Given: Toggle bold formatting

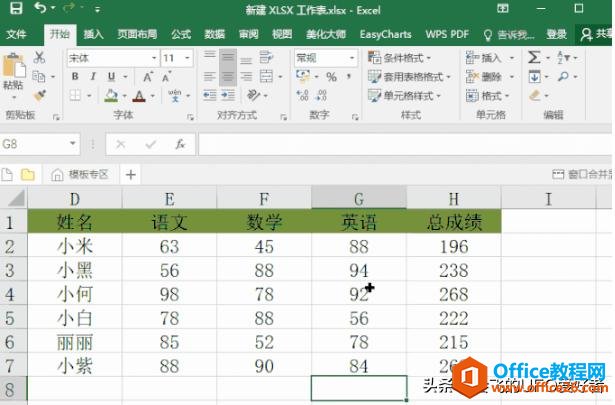Looking at the screenshot, I should (75, 76).
